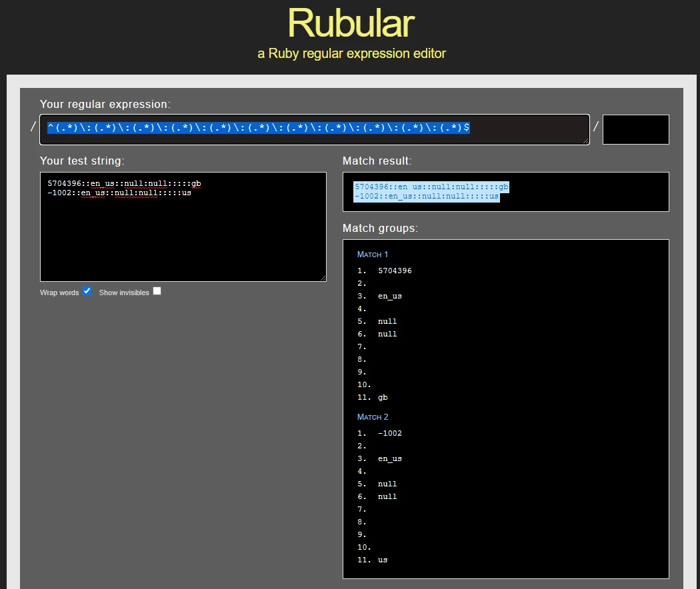Click the 'us' value in Match 2 group 11

point(383,560)
